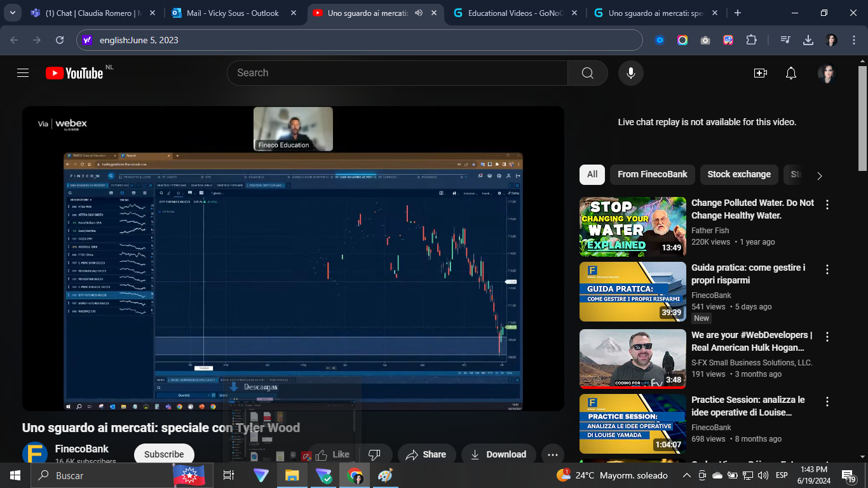Open the YouTube guide hamburger menu
Image resolution: width=868 pixels, height=488 pixels.
pyautogui.click(x=23, y=73)
